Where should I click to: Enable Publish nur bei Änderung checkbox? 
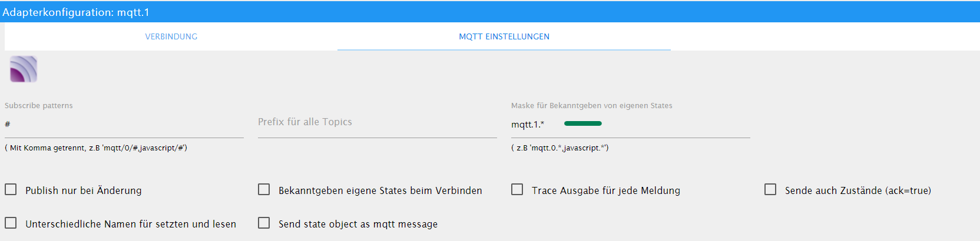point(11,189)
